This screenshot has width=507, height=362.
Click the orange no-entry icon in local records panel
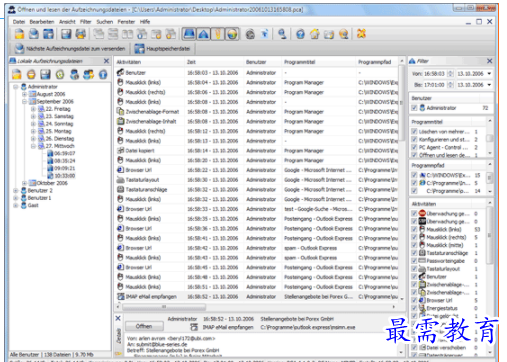click(x=31, y=74)
